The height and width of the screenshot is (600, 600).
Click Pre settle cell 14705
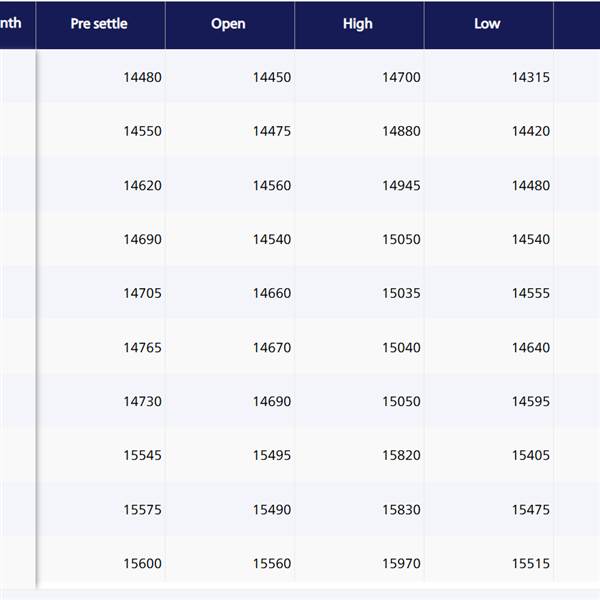coord(142,293)
